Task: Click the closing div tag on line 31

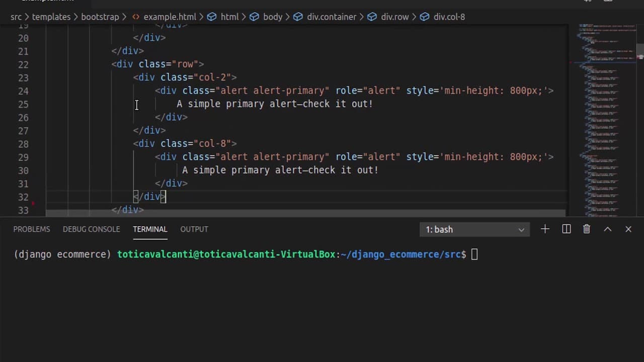Action: click(x=172, y=184)
